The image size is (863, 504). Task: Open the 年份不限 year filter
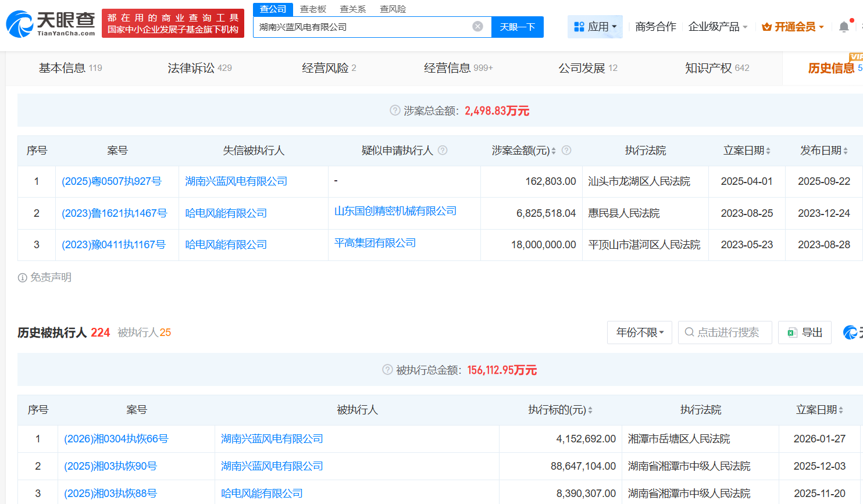pos(639,333)
